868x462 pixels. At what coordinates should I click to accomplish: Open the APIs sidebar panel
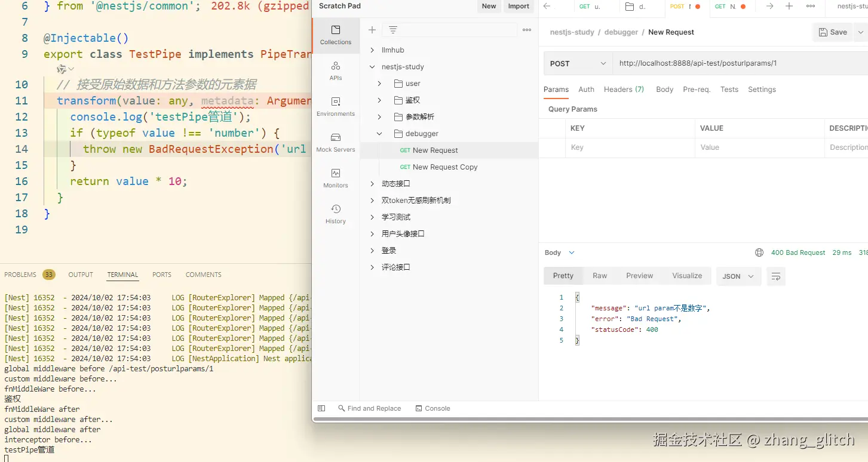(336, 71)
